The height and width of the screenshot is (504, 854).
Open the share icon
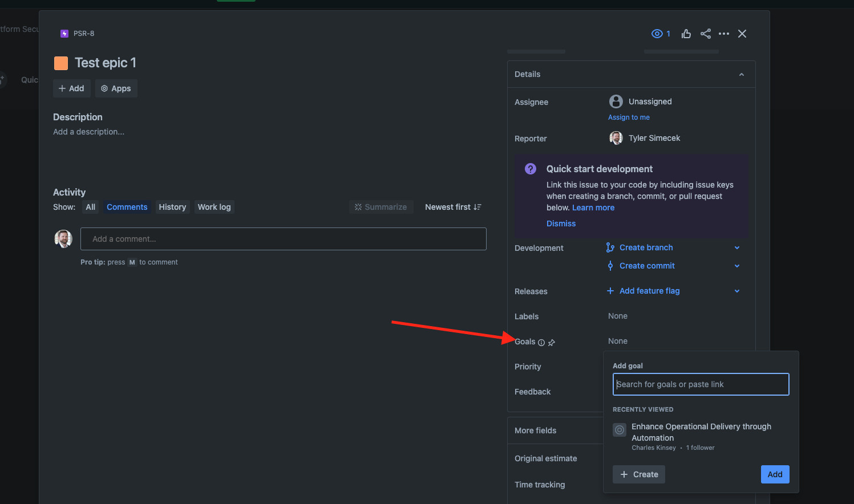(x=705, y=34)
